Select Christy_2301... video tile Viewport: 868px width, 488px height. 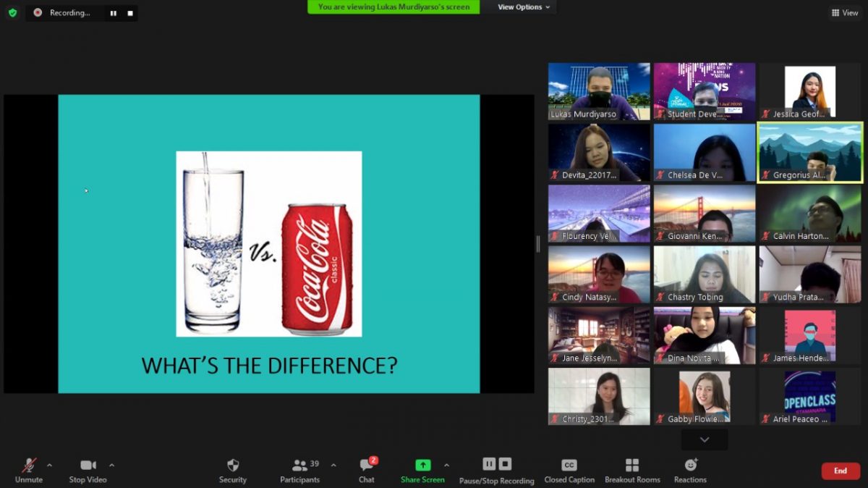point(599,396)
